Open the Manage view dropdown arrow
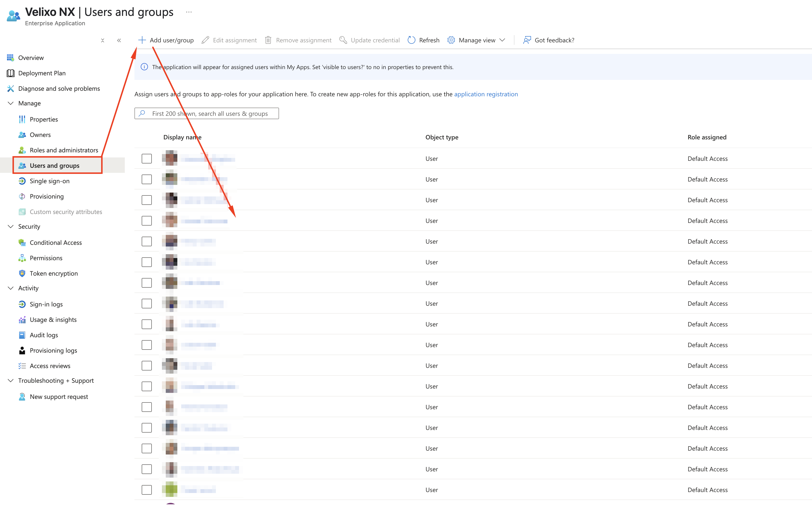The width and height of the screenshot is (812, 506). (x=502, y=40)
